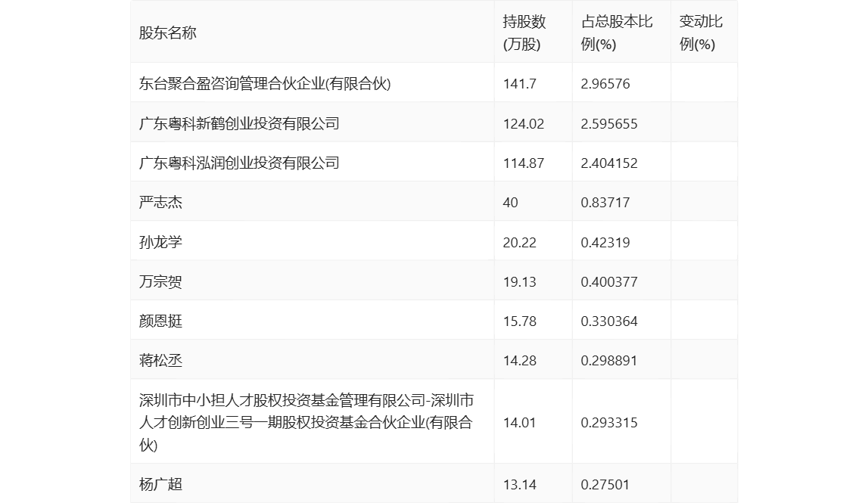The height and width of the screenshot is (503, 868).
Task: Select holding value 13.14
Action: (x=519, y=484)
